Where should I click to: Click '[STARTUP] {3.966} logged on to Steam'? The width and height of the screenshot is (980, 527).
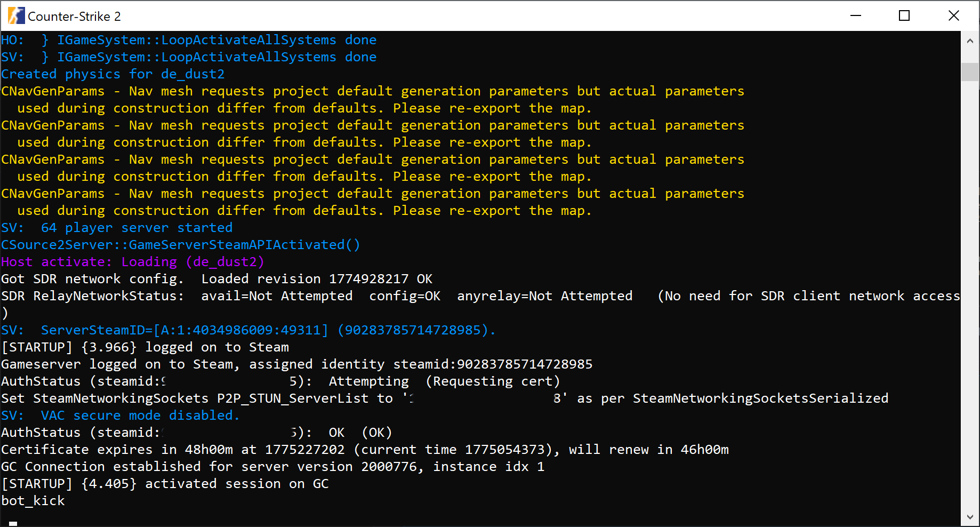coord(145,347)
